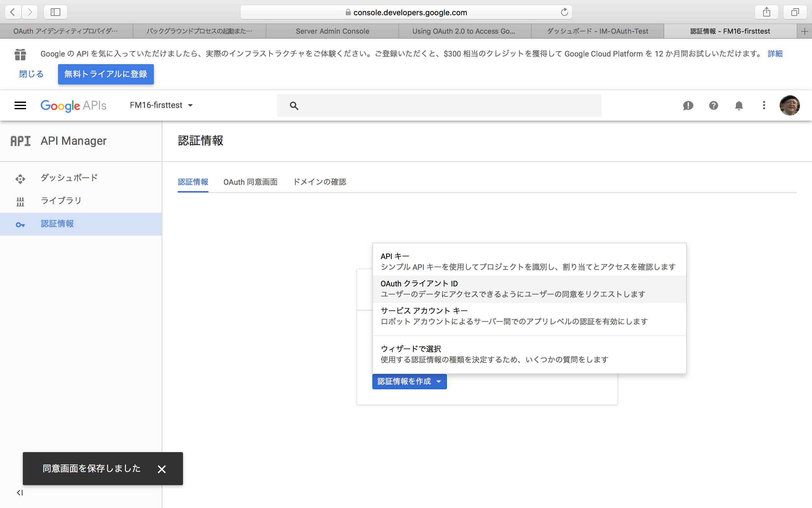This screenshot has width=812, height=508.
Task: Click the lock icon in the address bar
Action: (x=348, y=12)
